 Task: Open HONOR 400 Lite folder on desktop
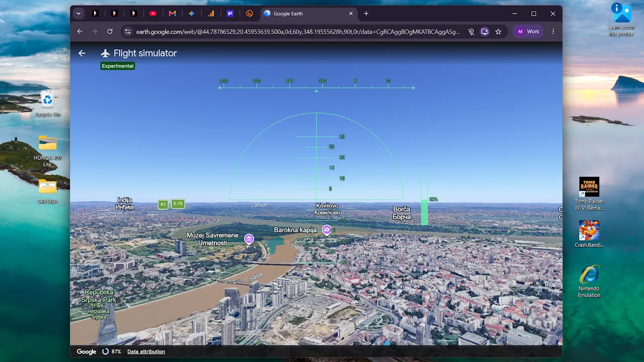point(47,151)
